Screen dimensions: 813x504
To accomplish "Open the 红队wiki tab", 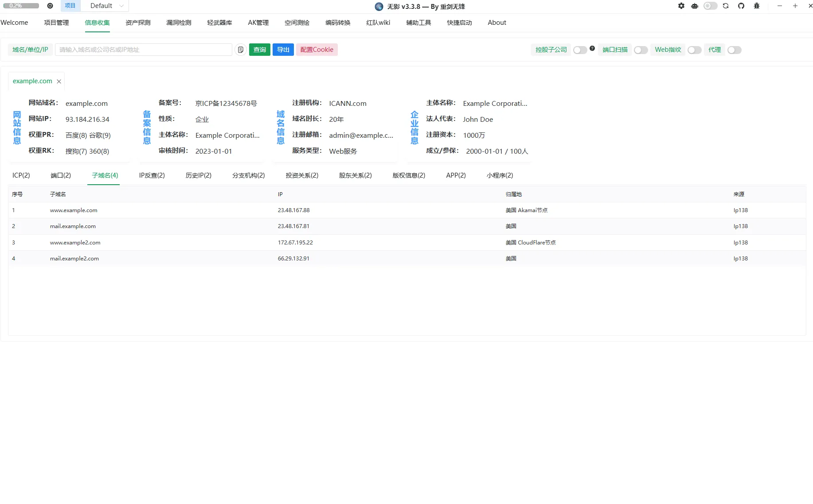I will 378,23.
